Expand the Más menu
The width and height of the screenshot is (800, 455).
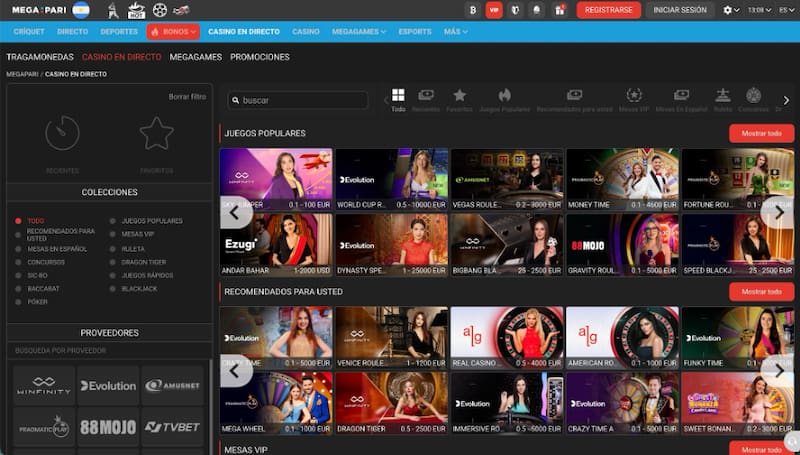pos(456,32)
